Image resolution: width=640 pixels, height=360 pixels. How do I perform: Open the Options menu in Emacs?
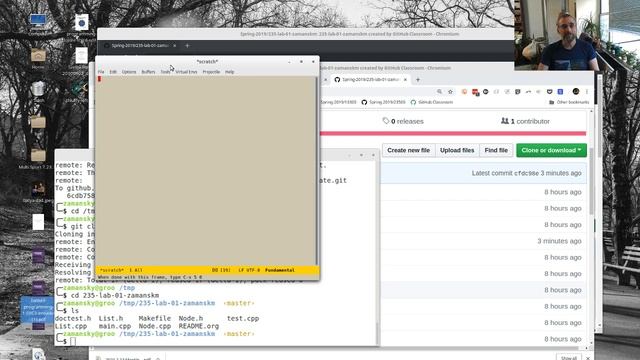click(129, 72)
